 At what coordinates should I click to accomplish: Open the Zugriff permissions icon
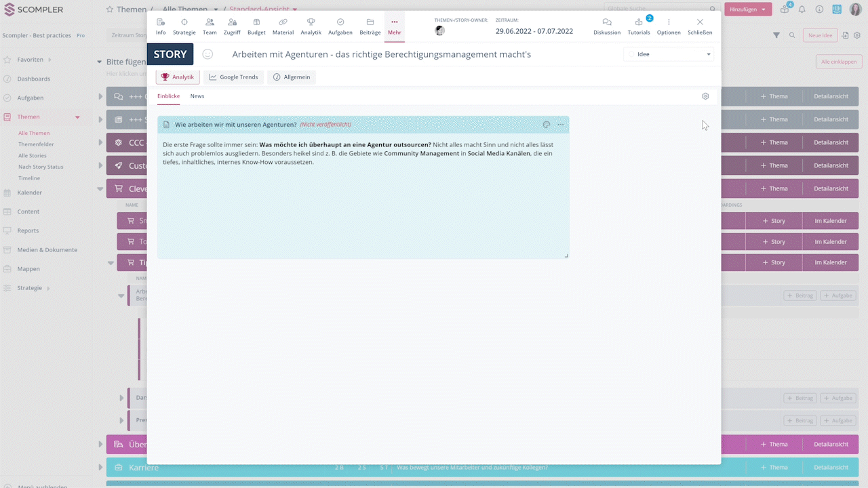click(232, 27)
